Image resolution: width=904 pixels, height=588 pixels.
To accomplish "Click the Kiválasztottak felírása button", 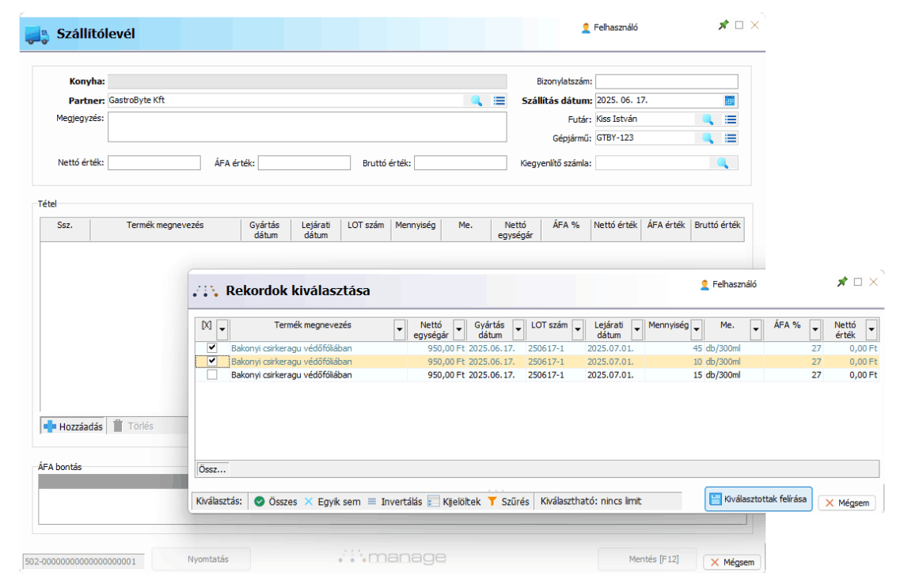I will click(758, 499).
